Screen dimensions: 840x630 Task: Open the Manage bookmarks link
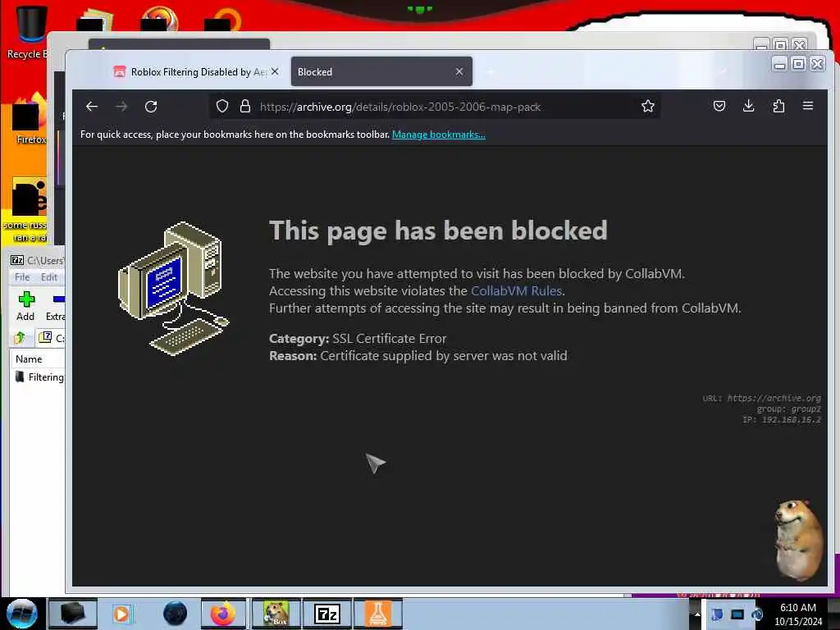[438, 135]
